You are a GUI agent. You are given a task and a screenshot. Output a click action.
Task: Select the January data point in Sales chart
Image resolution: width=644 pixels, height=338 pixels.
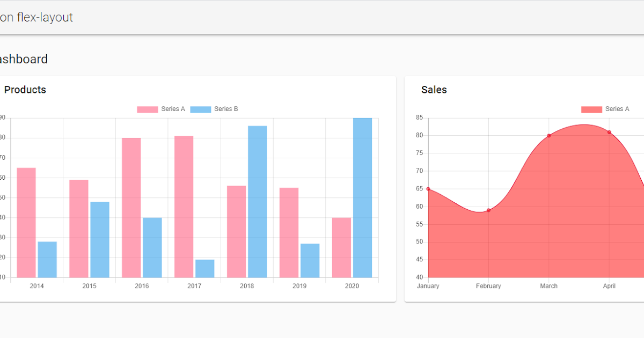coord(428,189)
